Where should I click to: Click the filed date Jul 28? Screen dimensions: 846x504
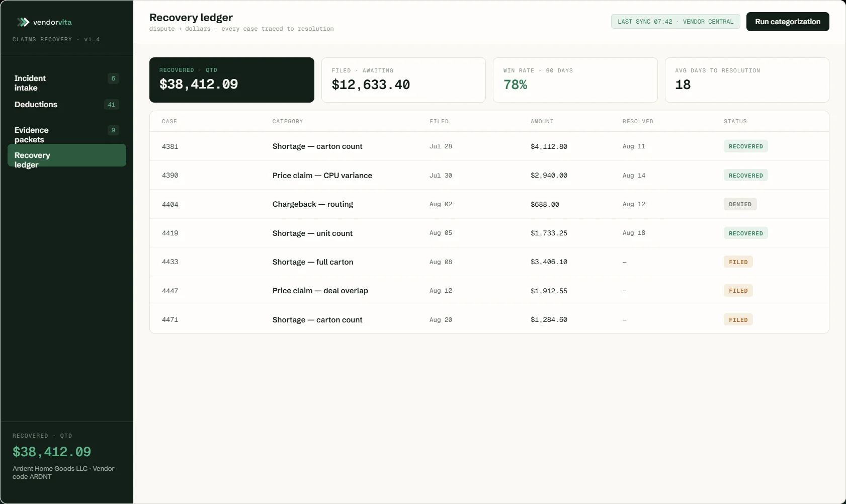(x=441, y=146)
